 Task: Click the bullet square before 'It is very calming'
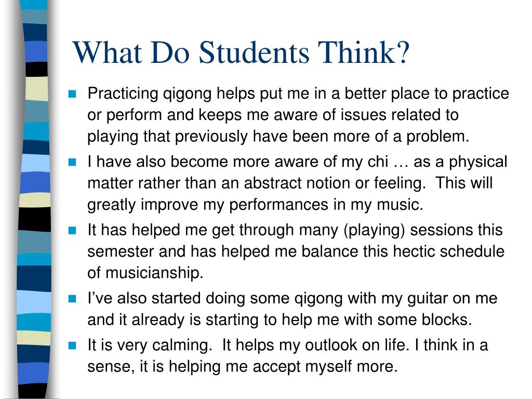(x=72, y=345)
